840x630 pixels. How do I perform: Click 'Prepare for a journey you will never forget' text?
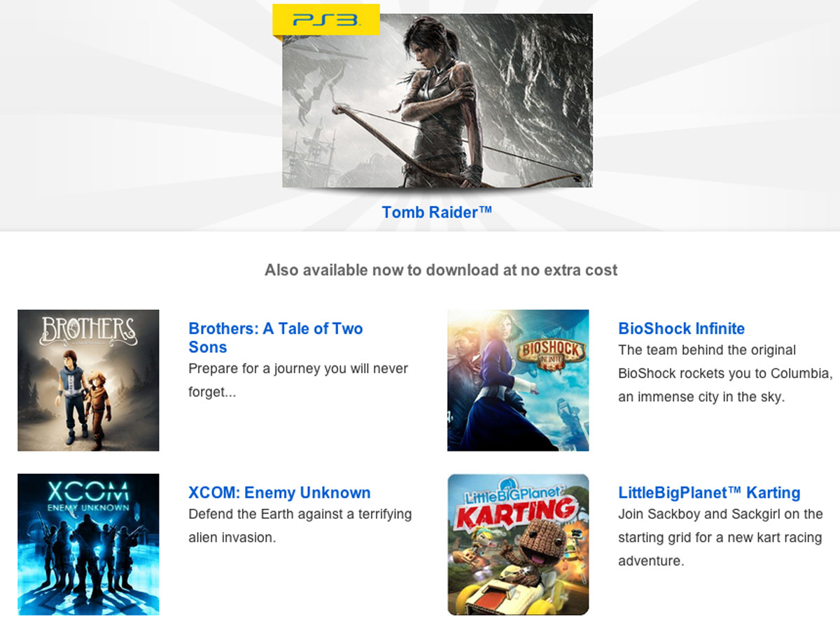tap(298, 380)
